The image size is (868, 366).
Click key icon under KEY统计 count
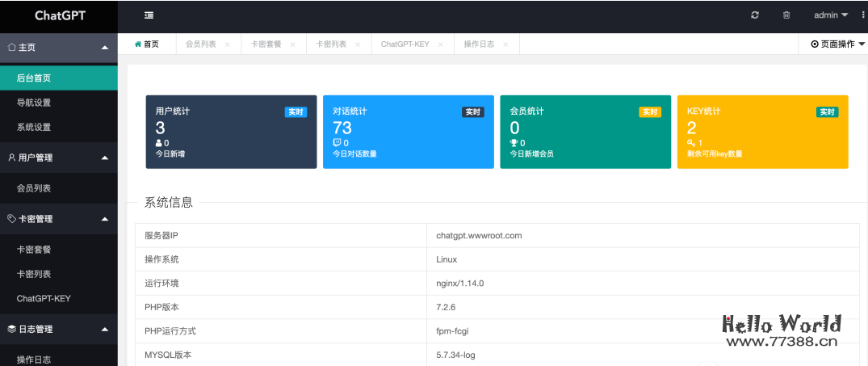coord(691,143)
